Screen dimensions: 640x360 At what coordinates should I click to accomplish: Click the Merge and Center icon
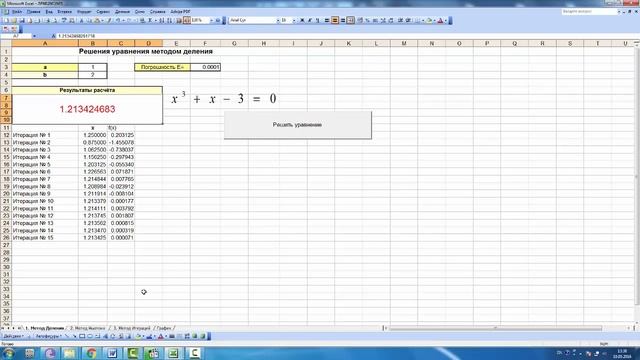coord(351,20)
